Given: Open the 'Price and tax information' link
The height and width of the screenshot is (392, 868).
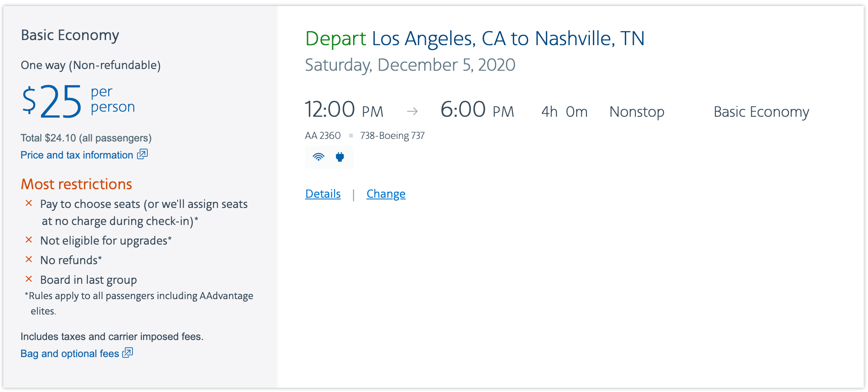Looking at the screenshot, I should pos(77,155).
